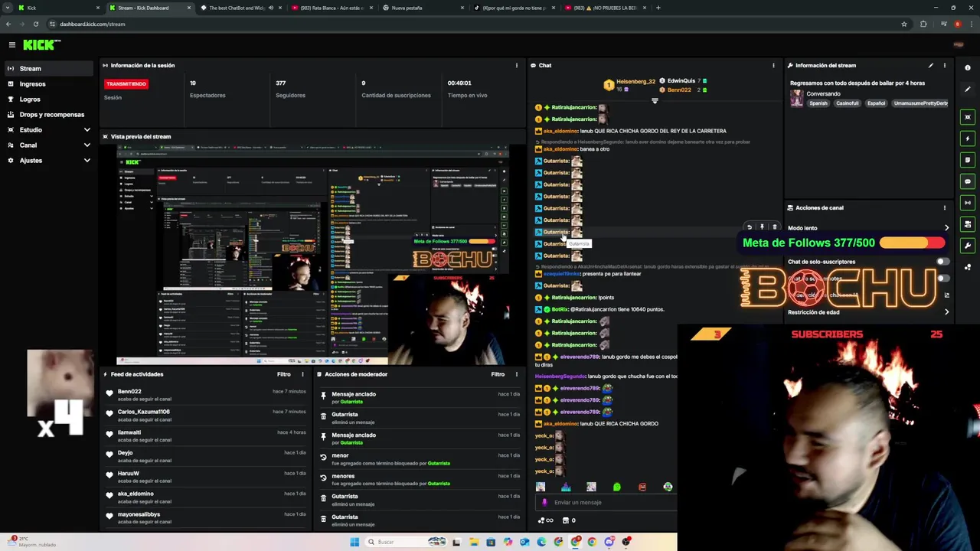Open the hamburger menu beside Kick logo
Screen dimensions: 980x551
(x=11, y=45)
